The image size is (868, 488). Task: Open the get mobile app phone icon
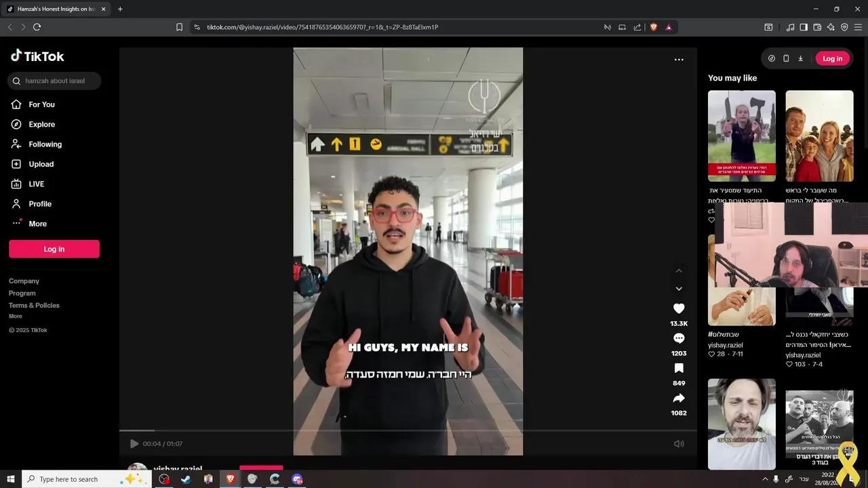tap(786, 58)
